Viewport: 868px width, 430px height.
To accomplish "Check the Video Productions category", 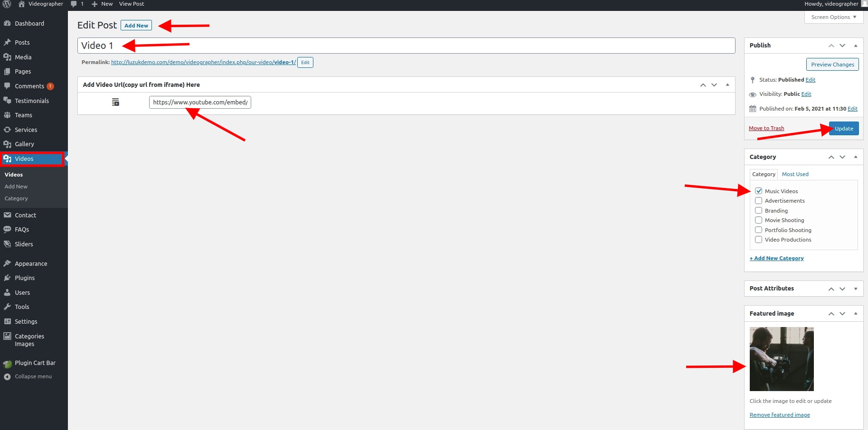I will (x=758, y=240).
